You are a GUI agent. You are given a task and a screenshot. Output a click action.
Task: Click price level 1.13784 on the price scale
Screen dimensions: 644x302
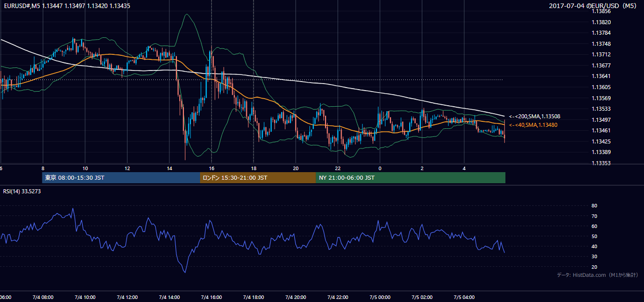pyautogui.click(x=601, y=33)
